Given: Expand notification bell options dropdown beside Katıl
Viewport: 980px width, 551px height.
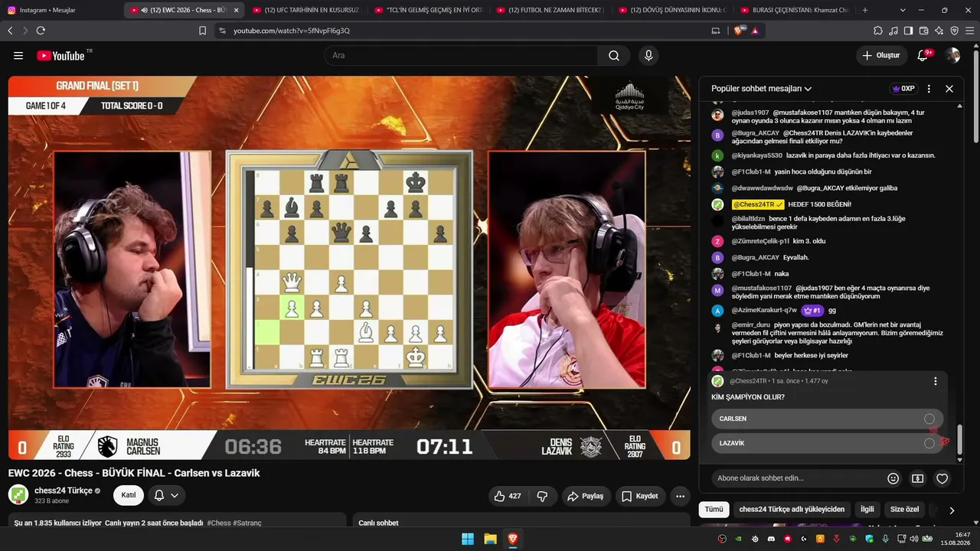Looking at the screenshot, I should point(175,495).
